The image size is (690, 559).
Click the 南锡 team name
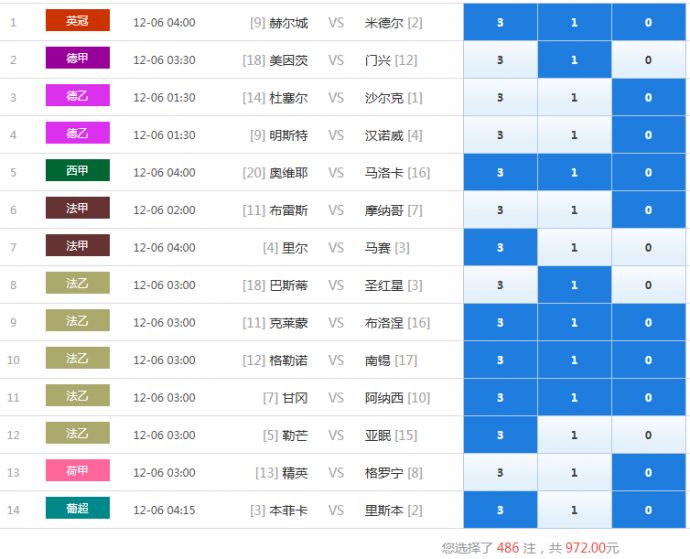(378, 360)
